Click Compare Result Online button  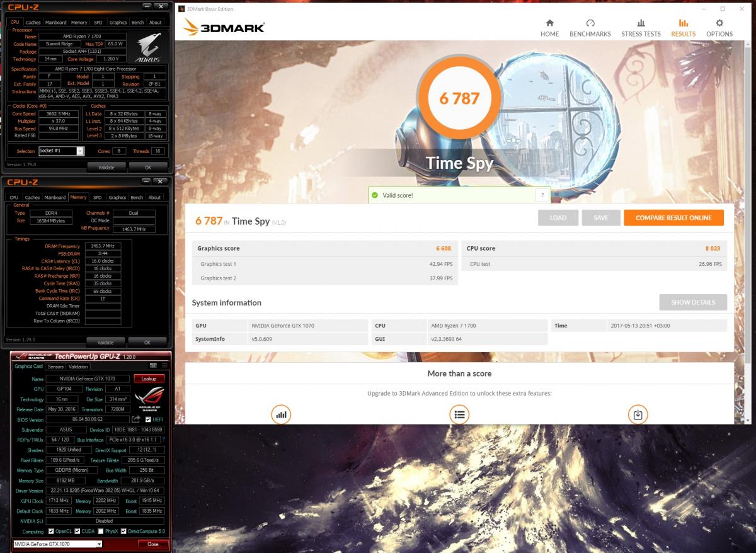673,218
